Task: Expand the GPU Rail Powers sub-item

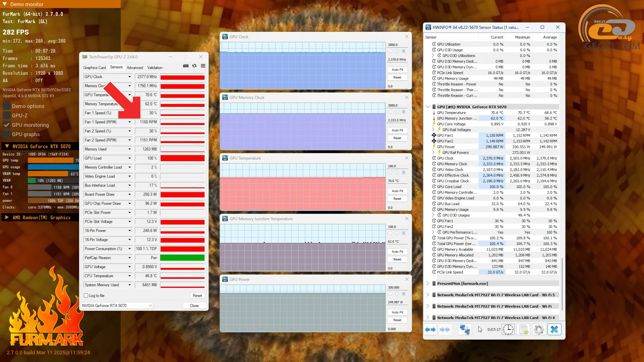Action: point(433,153)
